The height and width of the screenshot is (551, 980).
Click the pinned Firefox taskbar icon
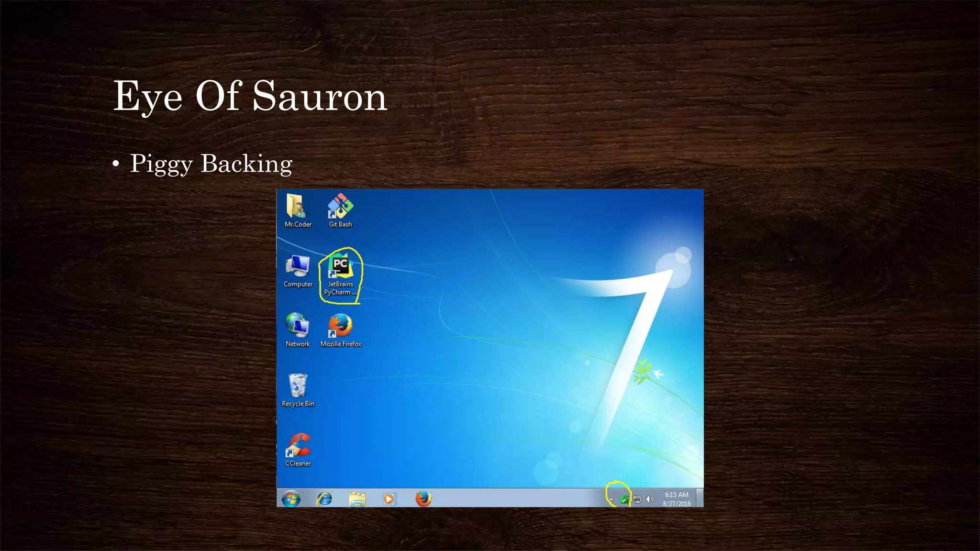tap(423, 499)
